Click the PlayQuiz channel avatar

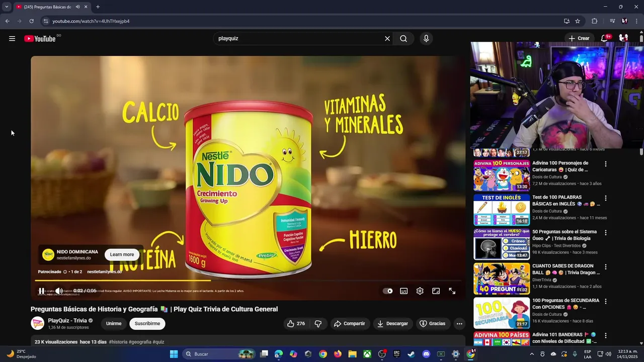[38, 323]
